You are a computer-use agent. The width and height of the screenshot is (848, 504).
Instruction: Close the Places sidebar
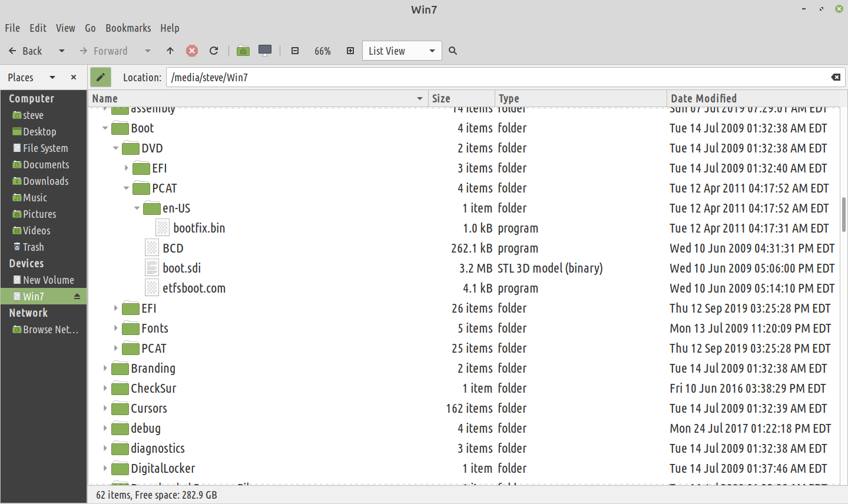[x=74, y=77]
